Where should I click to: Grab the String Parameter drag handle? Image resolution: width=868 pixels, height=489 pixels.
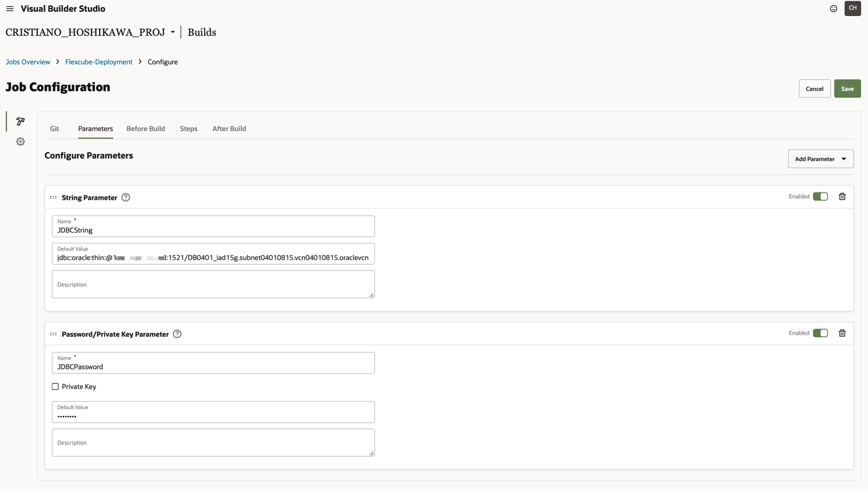(x=53, y=197)
